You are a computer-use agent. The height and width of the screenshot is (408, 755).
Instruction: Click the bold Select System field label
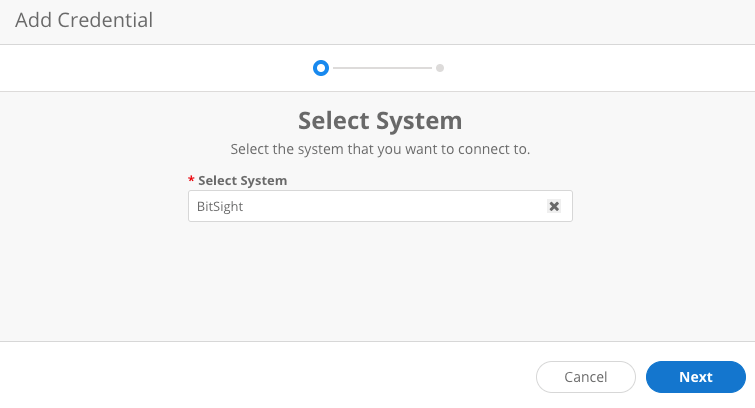[x=243, y=180]
